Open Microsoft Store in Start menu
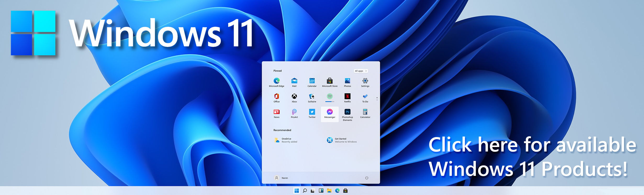Screen dimensions: 644x195 click(330, 82)
